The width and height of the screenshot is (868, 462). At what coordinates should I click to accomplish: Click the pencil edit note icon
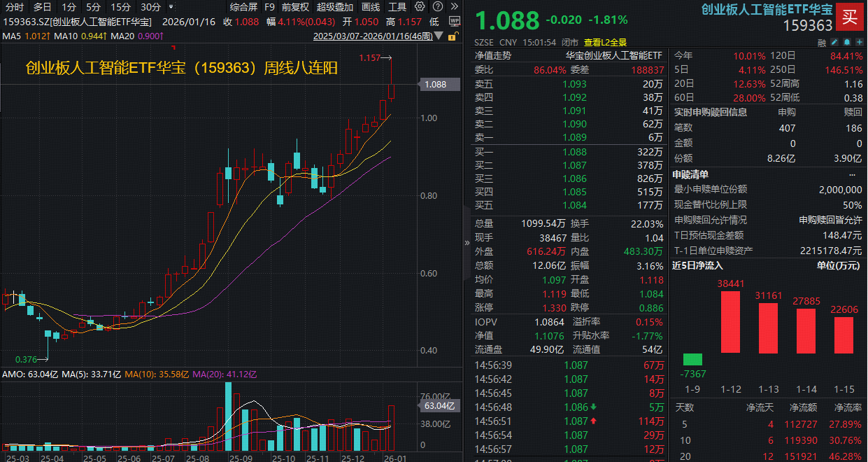pos(835,42)
